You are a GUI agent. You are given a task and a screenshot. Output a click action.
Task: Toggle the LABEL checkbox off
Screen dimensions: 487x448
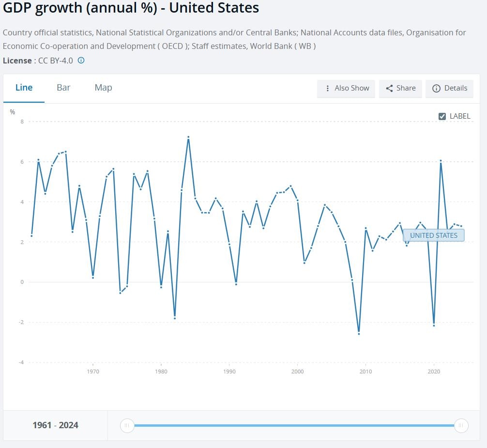[442, 116]
